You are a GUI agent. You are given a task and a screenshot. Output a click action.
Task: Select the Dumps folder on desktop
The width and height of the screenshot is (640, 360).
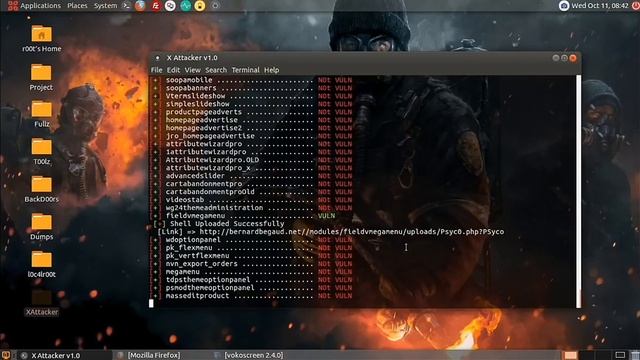click(x=41, y=227)
